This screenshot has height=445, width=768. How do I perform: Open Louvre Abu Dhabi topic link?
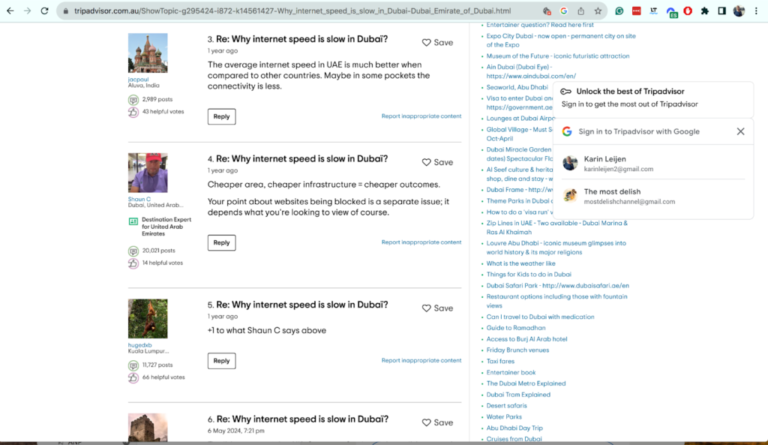pyautogui.click(x=556, y=248)
